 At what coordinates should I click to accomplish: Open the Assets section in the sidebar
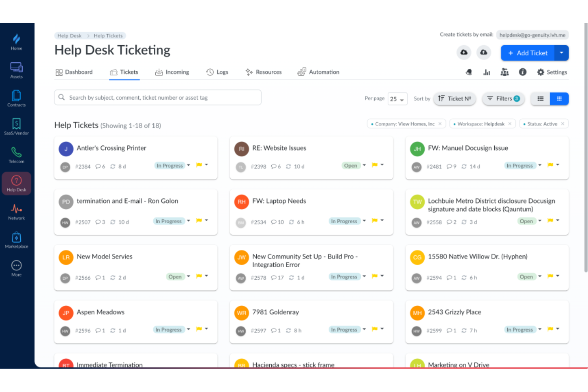tap(16, 70)
